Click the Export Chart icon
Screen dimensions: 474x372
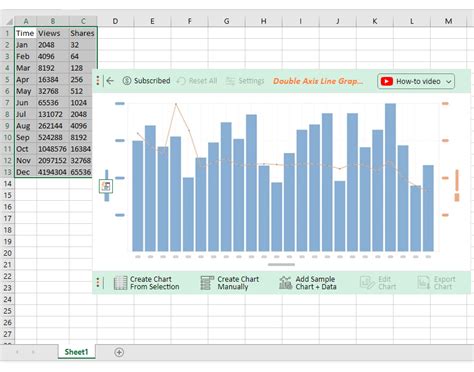pos(423,283)
